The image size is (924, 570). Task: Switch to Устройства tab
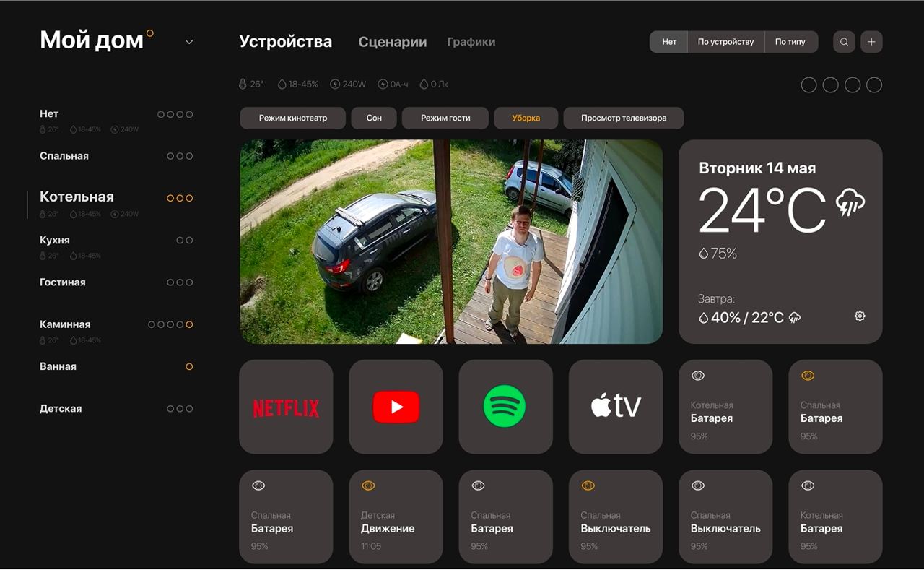285,42
